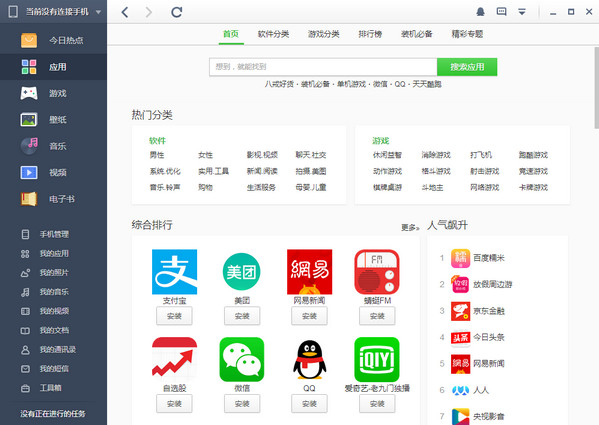Open 游戏 section in the sidebar

(53, 93)
